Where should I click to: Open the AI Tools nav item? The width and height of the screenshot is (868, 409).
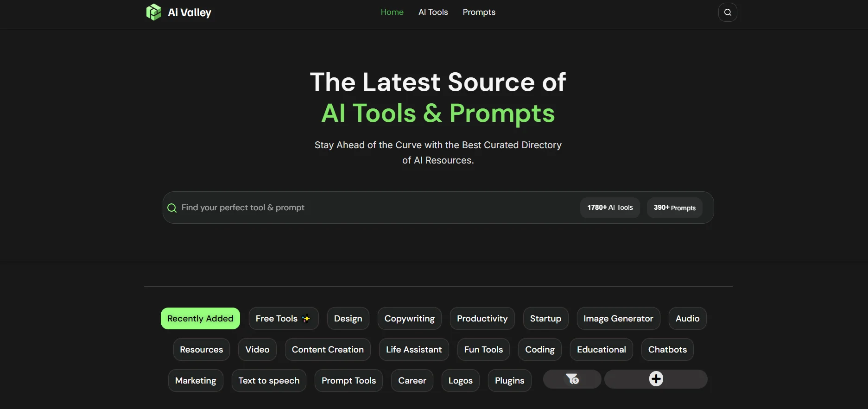[433, 12]
